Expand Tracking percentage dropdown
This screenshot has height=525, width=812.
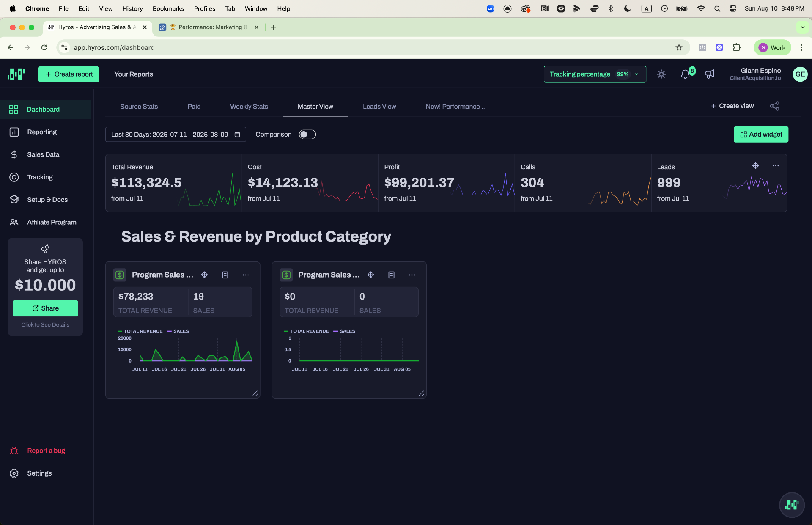pyautogui.click(x=595, y=74)
